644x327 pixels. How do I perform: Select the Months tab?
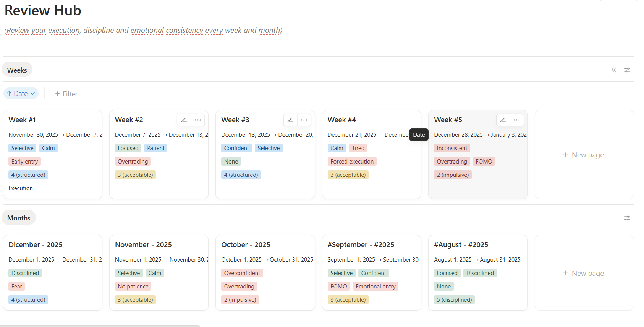point(19,218)
